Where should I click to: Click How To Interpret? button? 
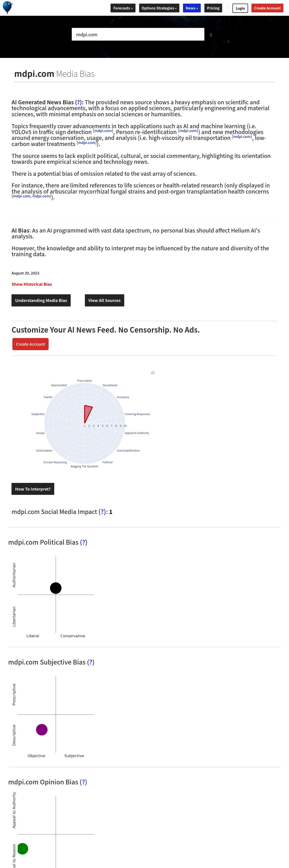pyautogui.click(x=33, y=489)
